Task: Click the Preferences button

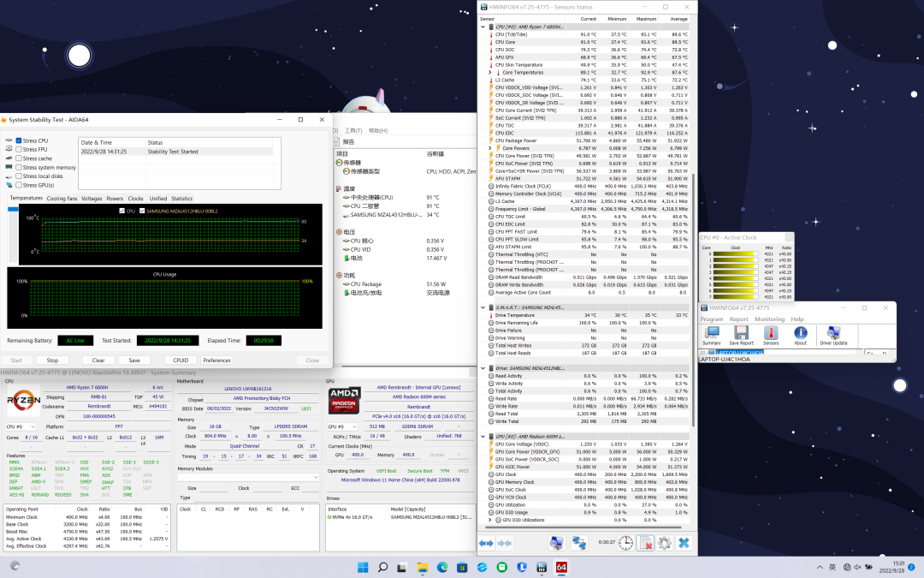Action: tap(216, 361)
